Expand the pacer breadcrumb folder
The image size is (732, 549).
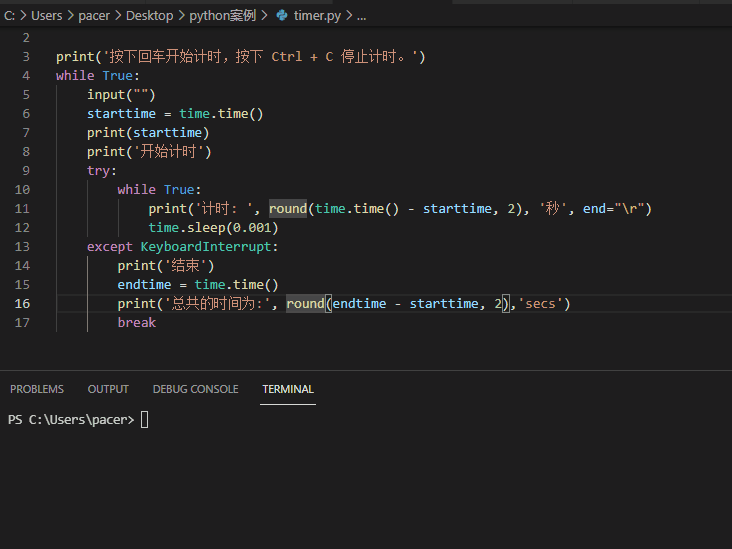[x=95, y=16]
